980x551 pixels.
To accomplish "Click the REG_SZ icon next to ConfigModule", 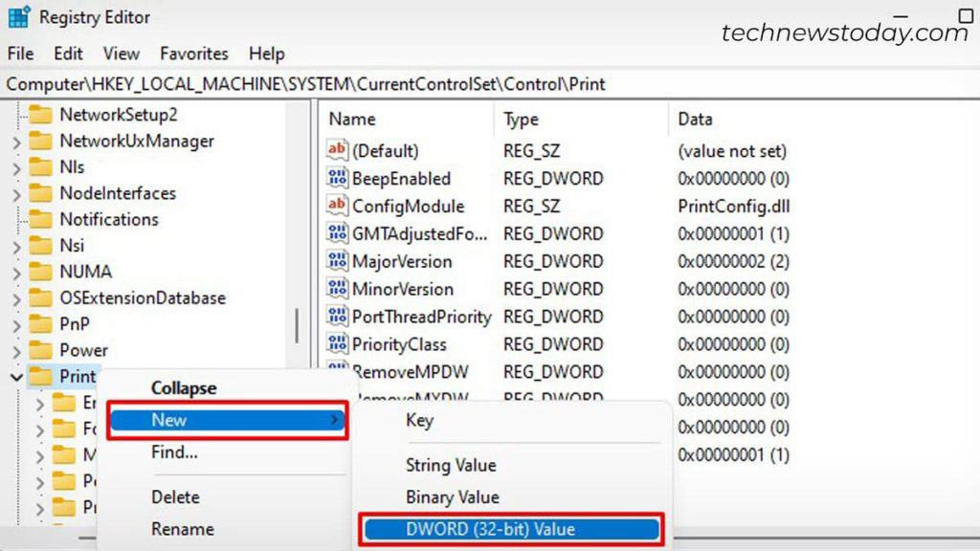I will (337, 207).
